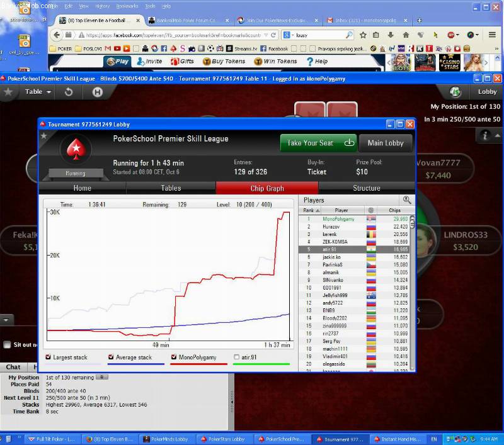Bookmark this page with the browser star icon
Screen dimensions: 504x445
click(x=363, y=35)
